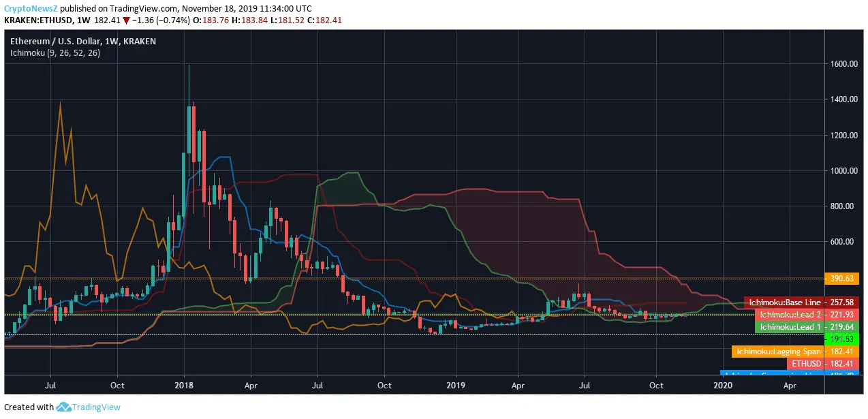Click the 221.93 Lead 2 price value
The height and width of the screenshot is (419, 868).
click(x=841, y=315)
